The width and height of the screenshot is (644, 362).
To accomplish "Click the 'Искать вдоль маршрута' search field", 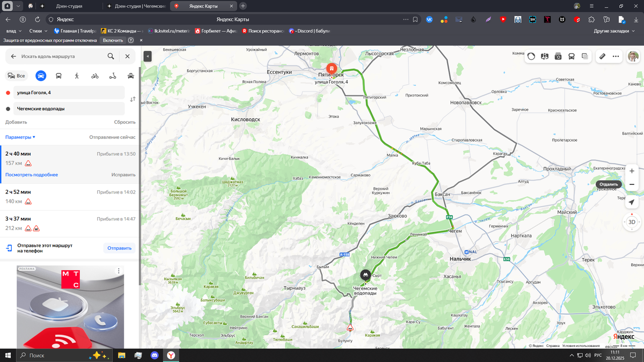I will 62,56.
